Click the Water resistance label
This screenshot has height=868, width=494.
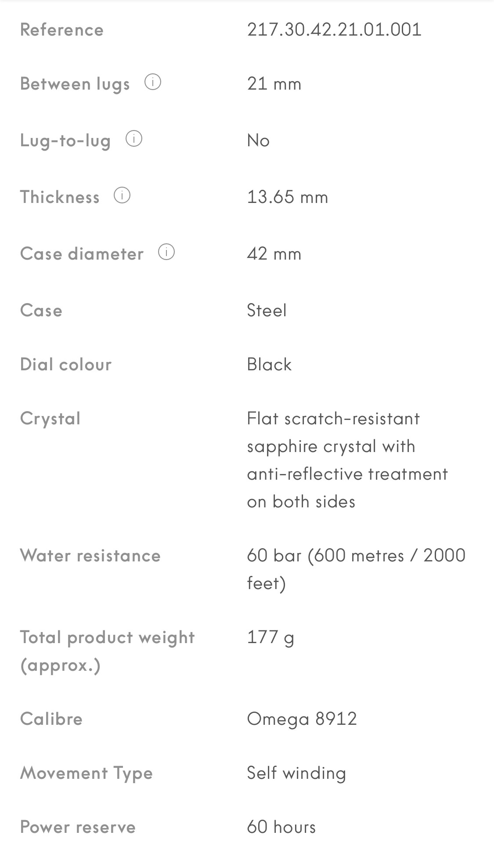[90, 555]
